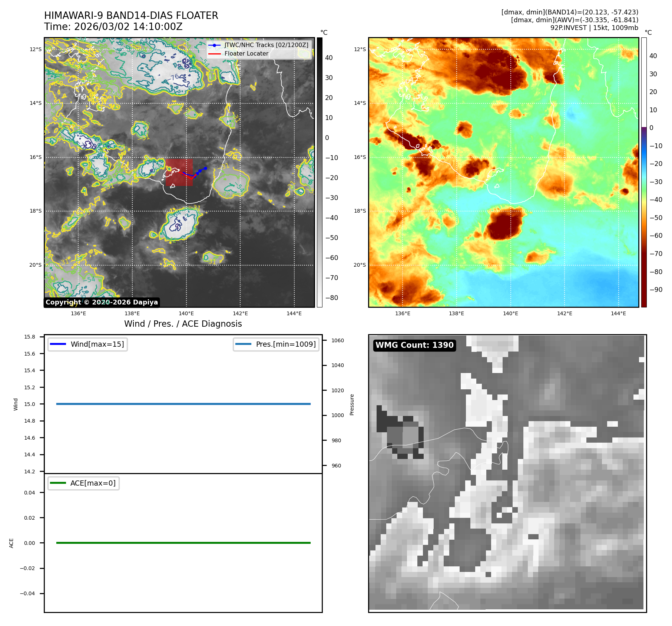
Task: Click the rainbow colorbar beside the right map
Action: [644, 172]
